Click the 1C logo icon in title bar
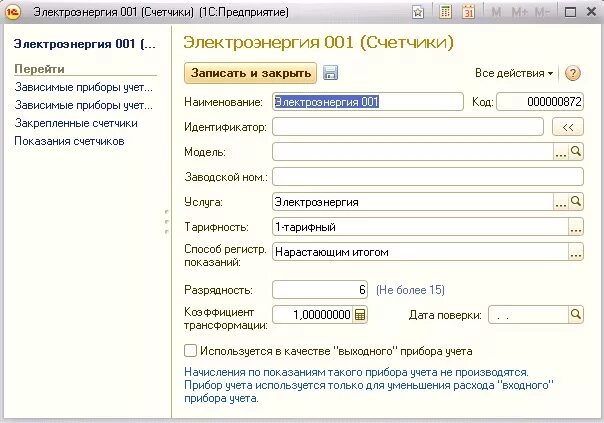The image size is (604, 423). tap(13, 12)
